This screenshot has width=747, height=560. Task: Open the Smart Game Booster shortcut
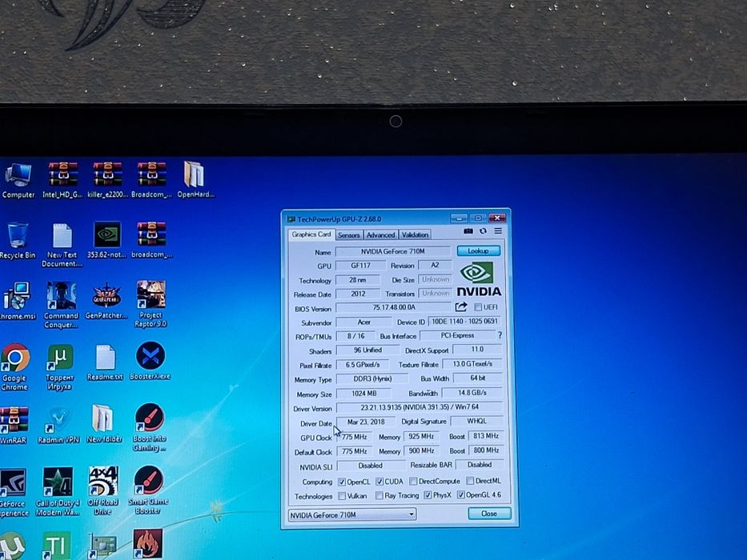pyautogui.click(x=148, y=490)
